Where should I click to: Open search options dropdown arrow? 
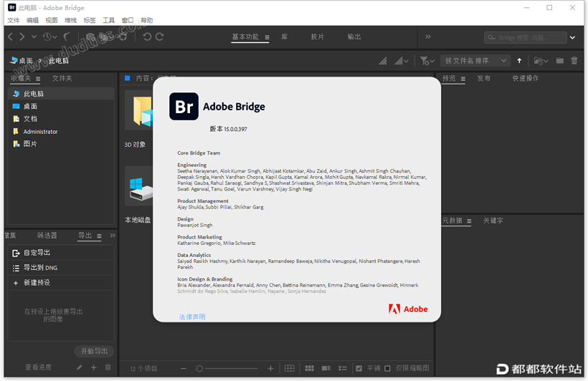(573, 37)
